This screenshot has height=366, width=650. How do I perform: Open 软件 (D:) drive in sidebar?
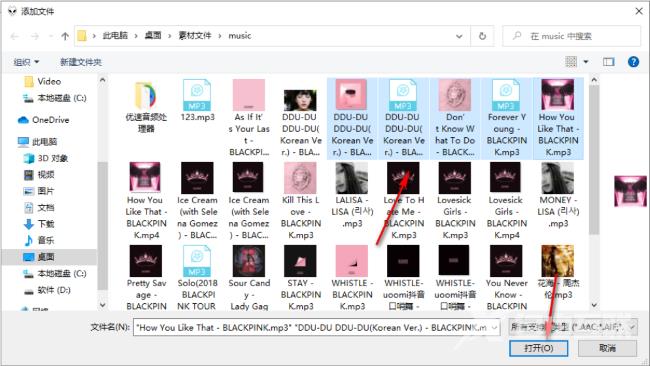pos(47,290)
